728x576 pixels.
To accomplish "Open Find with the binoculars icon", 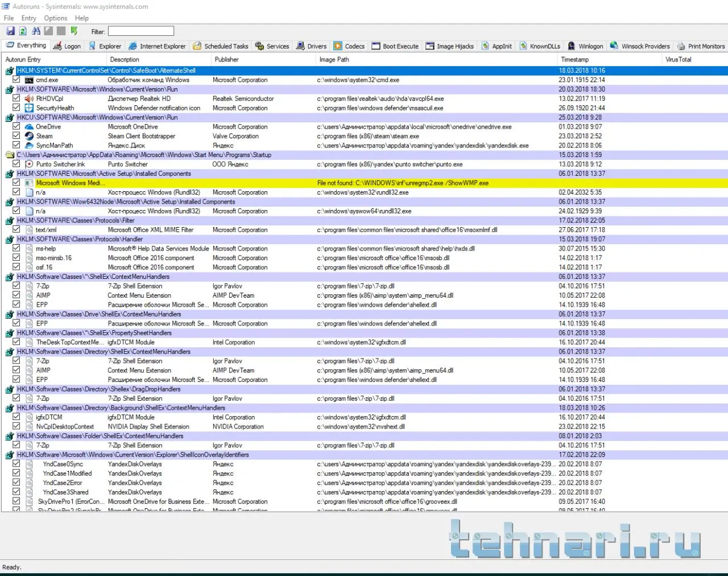I will click(36, 31).
